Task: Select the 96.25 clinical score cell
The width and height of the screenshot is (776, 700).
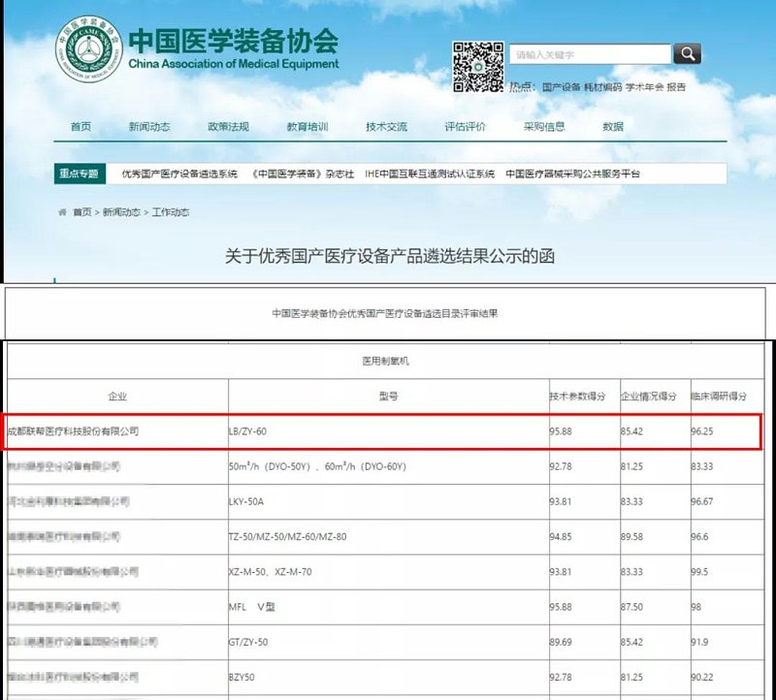Action: [726, 431]
